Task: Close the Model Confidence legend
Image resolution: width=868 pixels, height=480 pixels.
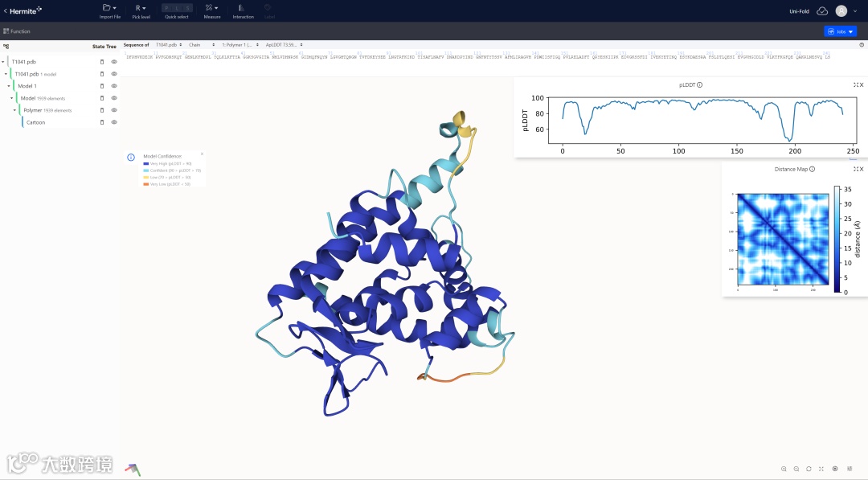Action: 202,154
